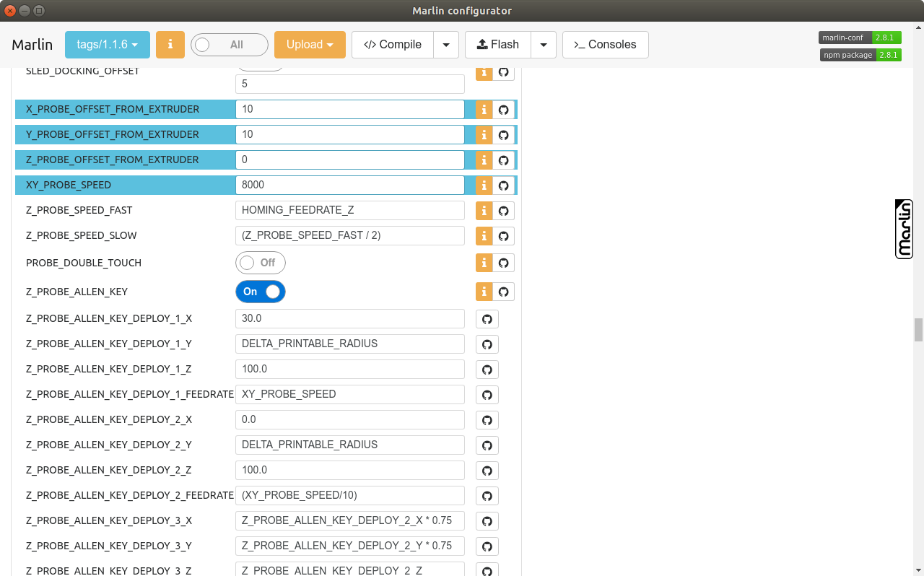The image size is (924, 576).
Task: Edit the Z_PROBE_ALLEN_KEY_DEPLOY_1_Y field
Action: click(350, 344)
